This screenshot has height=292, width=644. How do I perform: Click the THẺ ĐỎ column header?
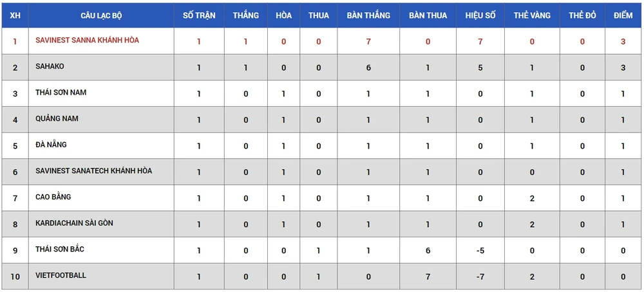tap(582, 15)
